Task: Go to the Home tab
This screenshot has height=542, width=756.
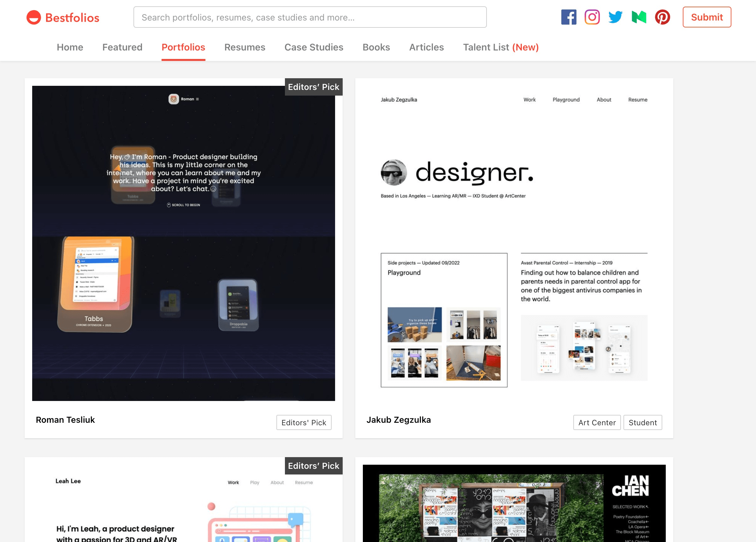Action: click(x=70, y=47)
